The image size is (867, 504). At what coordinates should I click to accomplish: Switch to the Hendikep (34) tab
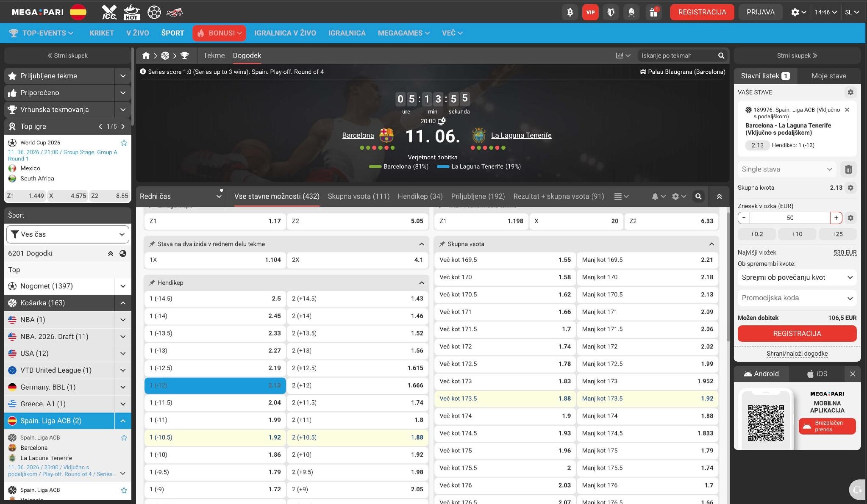420,197
